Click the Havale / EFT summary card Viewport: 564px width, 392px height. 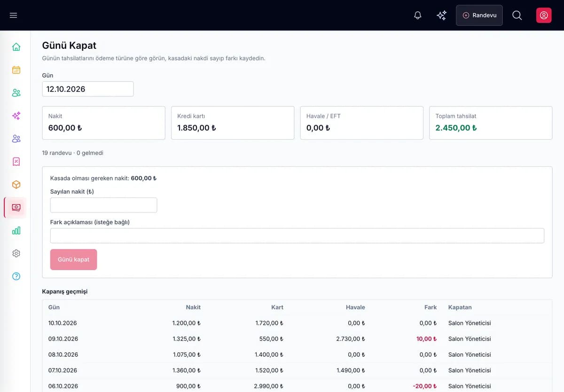tap(362, 123)
